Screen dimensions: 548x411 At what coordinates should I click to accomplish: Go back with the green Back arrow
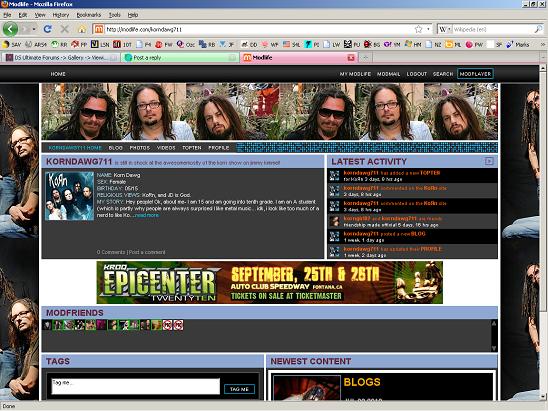10,29
